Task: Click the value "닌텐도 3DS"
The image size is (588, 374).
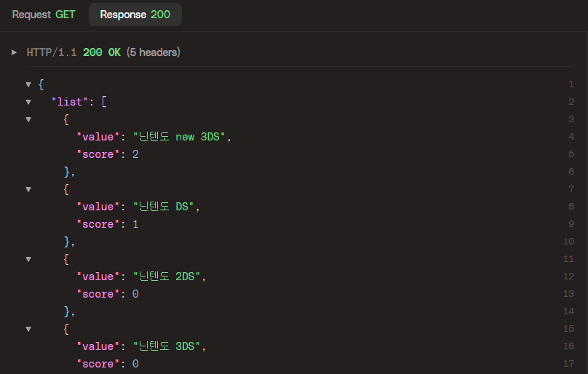Action: pos(167,346)
